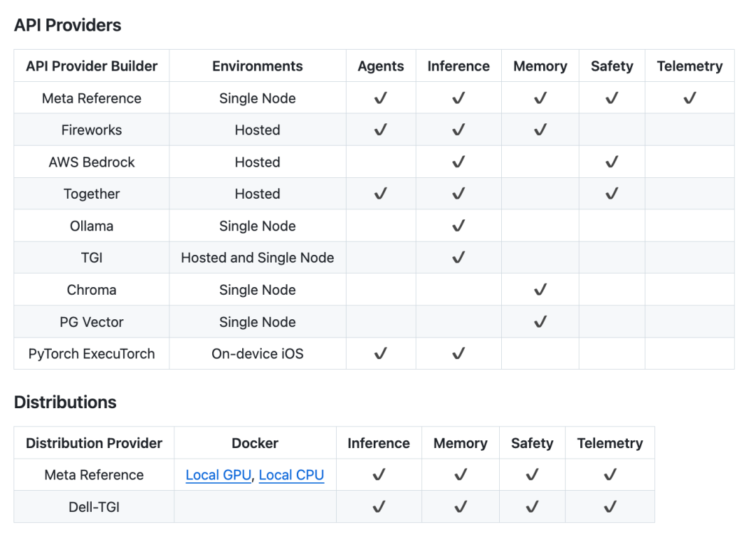Open the Local GPU Docker link
The image size is (756, 537).
tap(218, 475)
